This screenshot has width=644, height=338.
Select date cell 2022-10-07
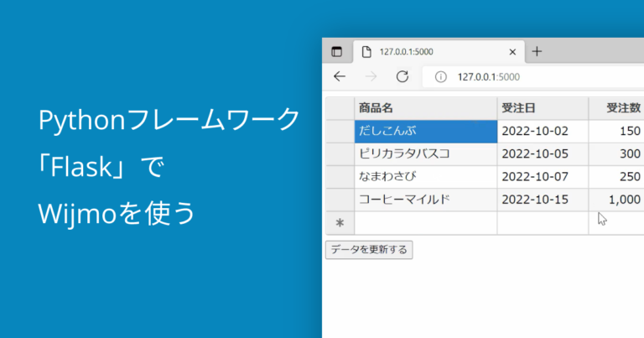[x=543, y=177]
